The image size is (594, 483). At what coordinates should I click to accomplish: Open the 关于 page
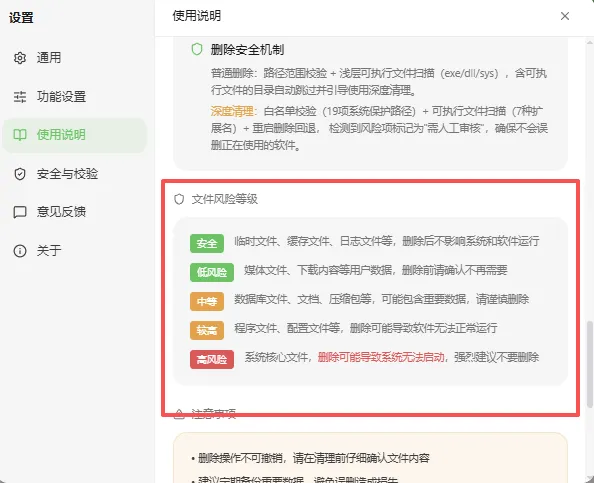pos(75,251)
